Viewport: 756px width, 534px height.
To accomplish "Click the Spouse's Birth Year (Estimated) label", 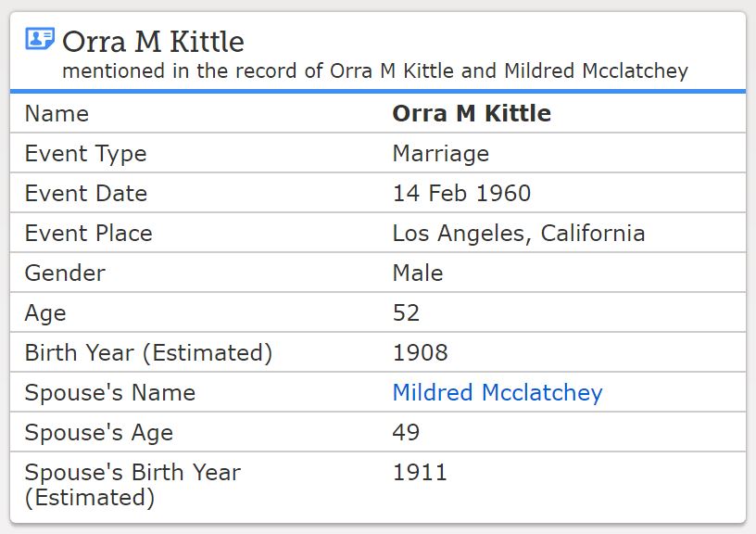I will click(x=132, y=484).
